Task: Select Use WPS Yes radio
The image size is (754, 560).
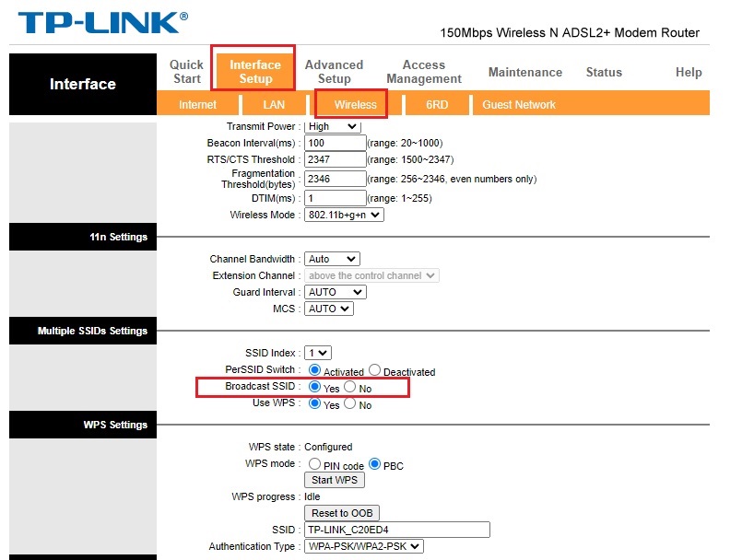Action: click(x=314, y=403)
